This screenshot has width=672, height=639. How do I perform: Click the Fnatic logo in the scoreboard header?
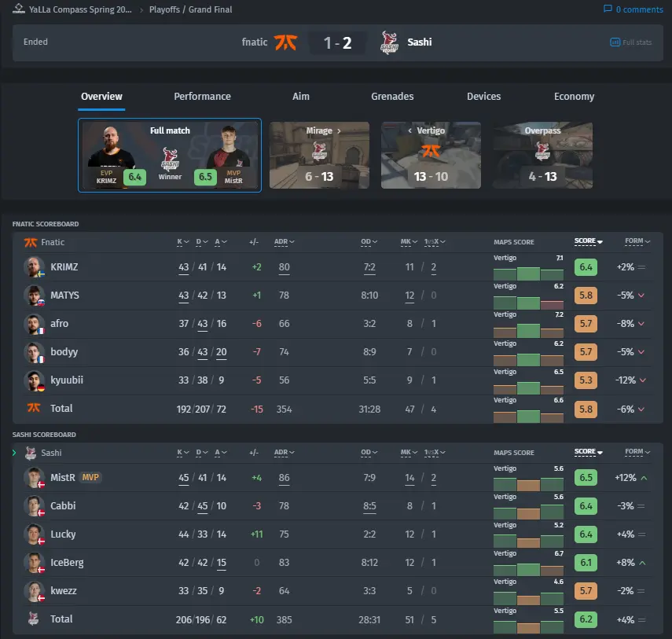pyautogui.click(x=31, y=242)
